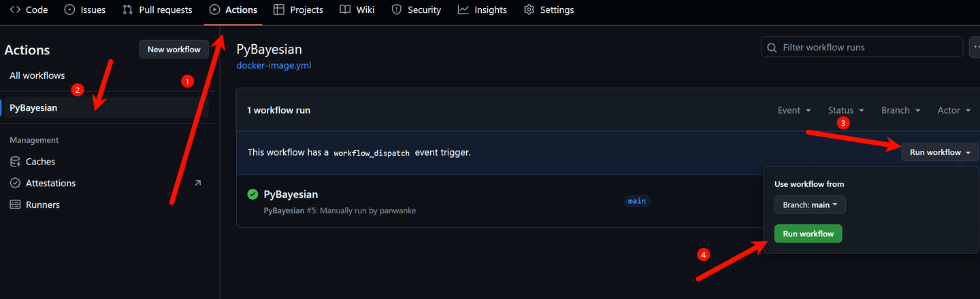The image size is (980, 299).
Task: Click the New workflow button
Action: pyautogui.click(x=174, y=49)
